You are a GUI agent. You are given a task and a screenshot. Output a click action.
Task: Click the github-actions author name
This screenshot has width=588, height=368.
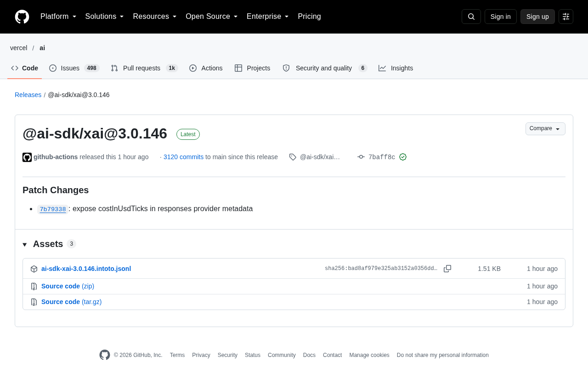tap(56, 157)
